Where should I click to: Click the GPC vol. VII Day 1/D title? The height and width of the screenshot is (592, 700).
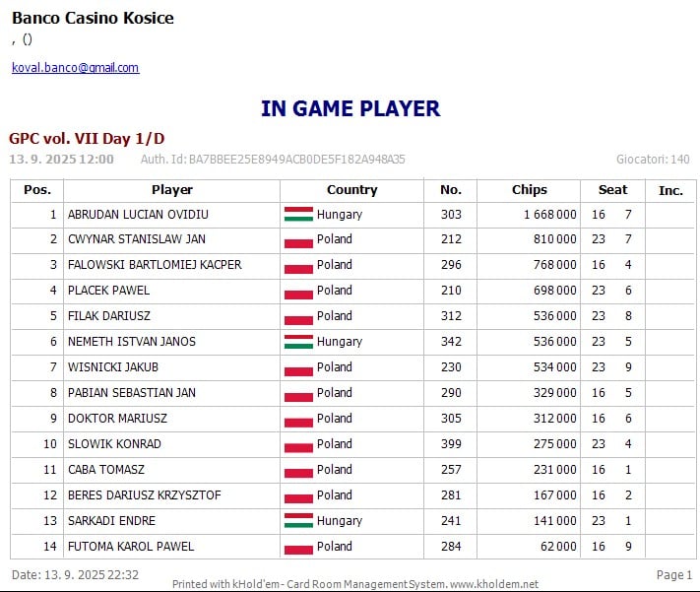[x=87, y=139]
